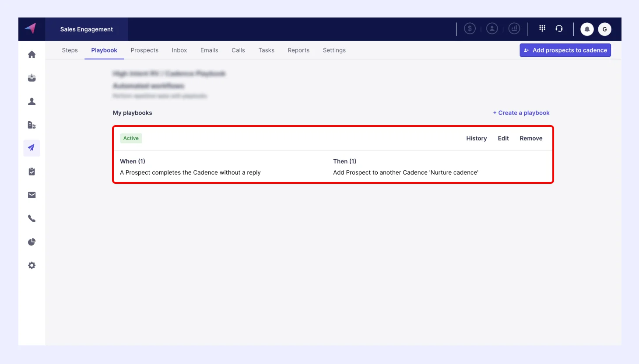
Task: Open the dialpad icon in the top bar
Action: (x=542, y=28)
